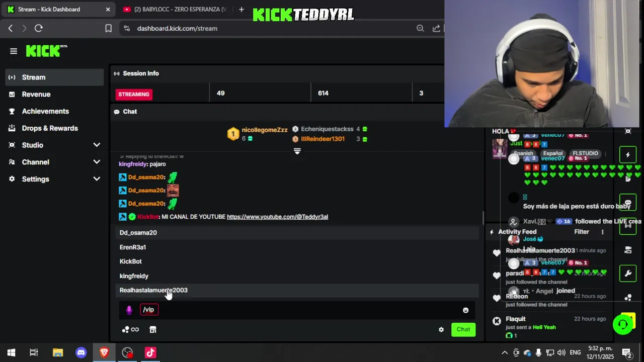Click Echeniquestackss on the chat leaderboard
Viewport: 644px width, 362px height.
327,129
